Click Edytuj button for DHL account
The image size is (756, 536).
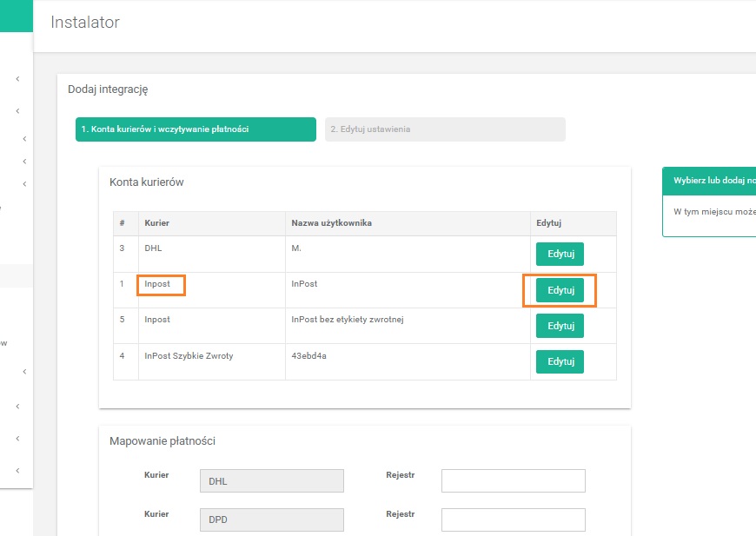coord(560,254)
